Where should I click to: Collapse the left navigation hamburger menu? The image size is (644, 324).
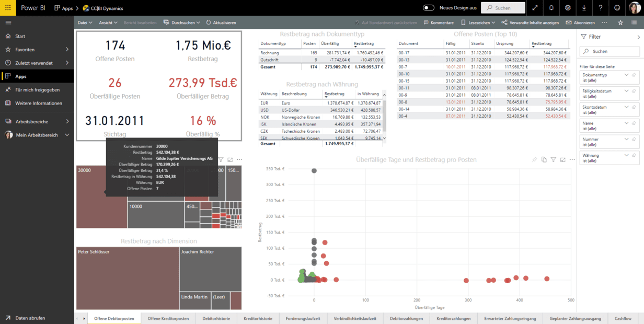coord(8,23)
